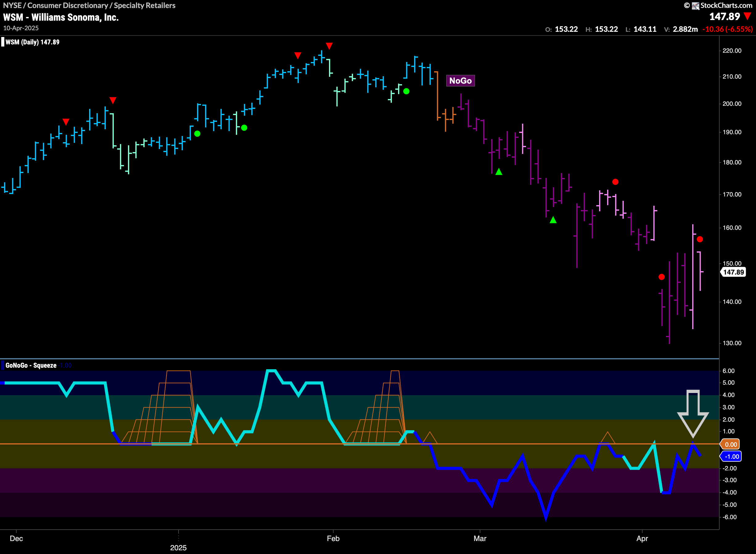Viewport: 756px width, 554px height.
Task: Click the green circle marker below mid-February bars
Action: (406, 91)
